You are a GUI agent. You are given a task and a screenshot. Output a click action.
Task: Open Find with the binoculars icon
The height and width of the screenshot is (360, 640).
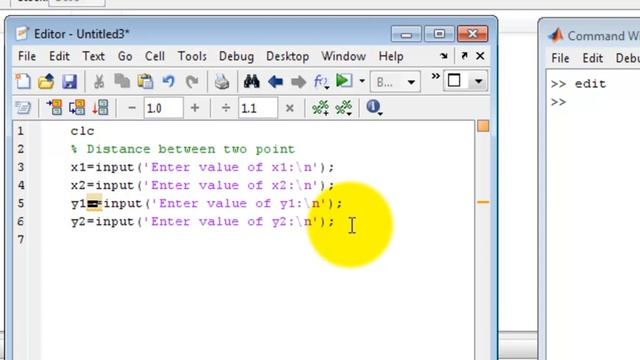coord(251,82)
